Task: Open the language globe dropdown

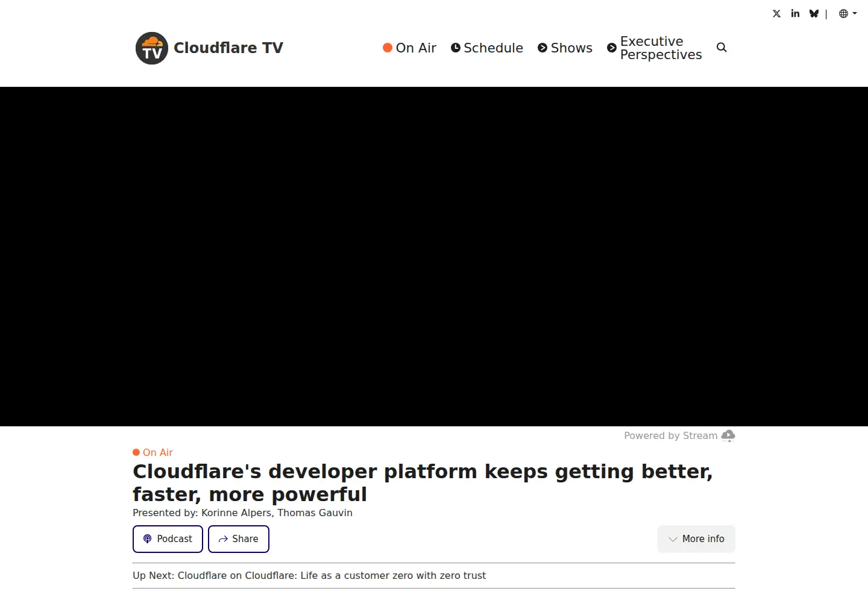Action: tap(848, 13)
